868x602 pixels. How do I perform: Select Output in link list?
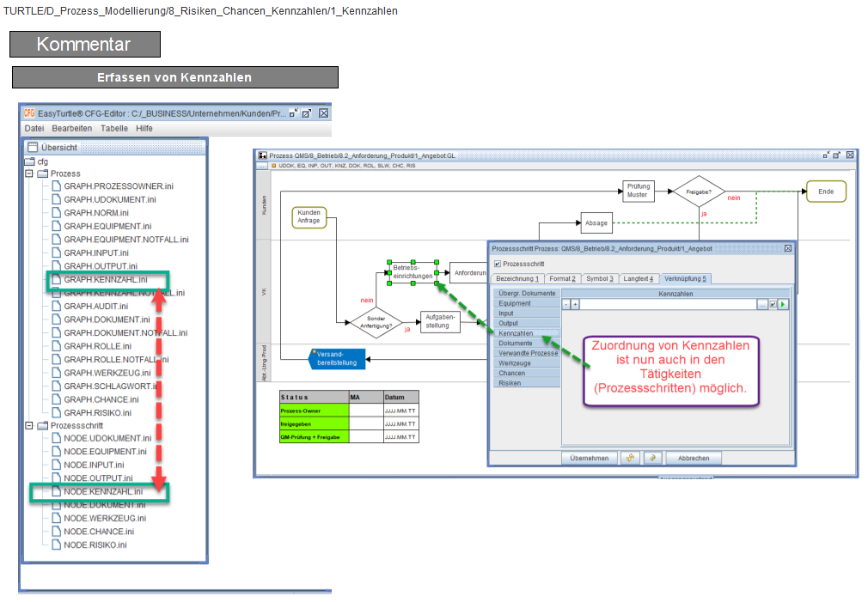(x=527, y=323)
